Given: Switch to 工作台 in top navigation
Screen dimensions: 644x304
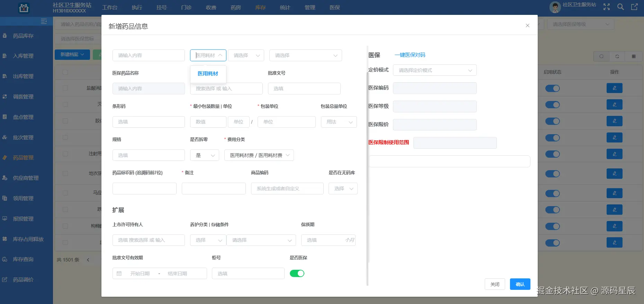Looking at the screenshot, I should tap(110, 7).
